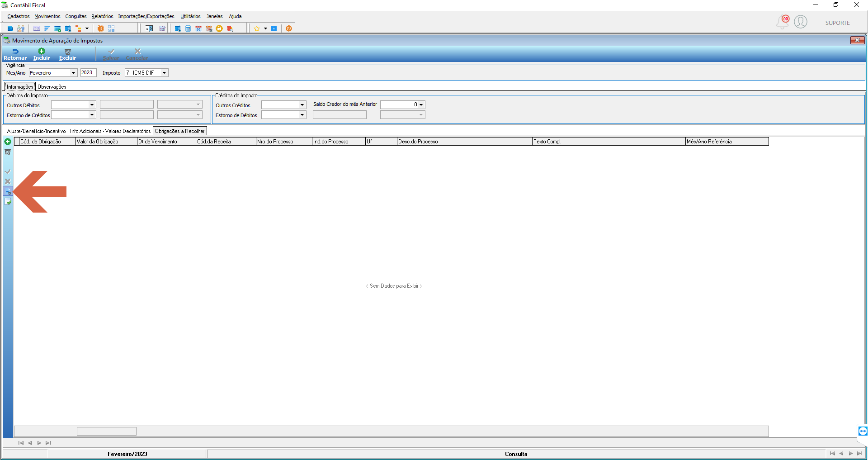The width and height of the screenshot is (868, 460).
Task: Click the orange padlock icon
Action: [219, 28]
